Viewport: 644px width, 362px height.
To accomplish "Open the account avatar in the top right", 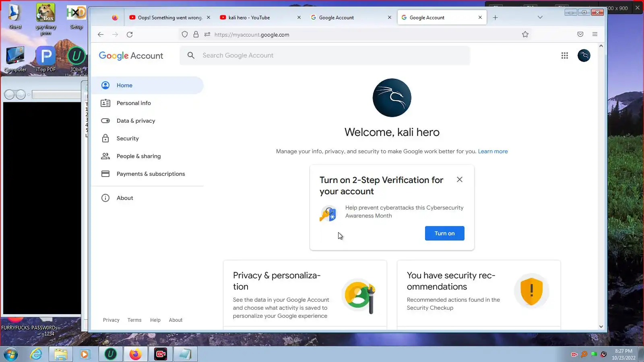I will 584,56.
